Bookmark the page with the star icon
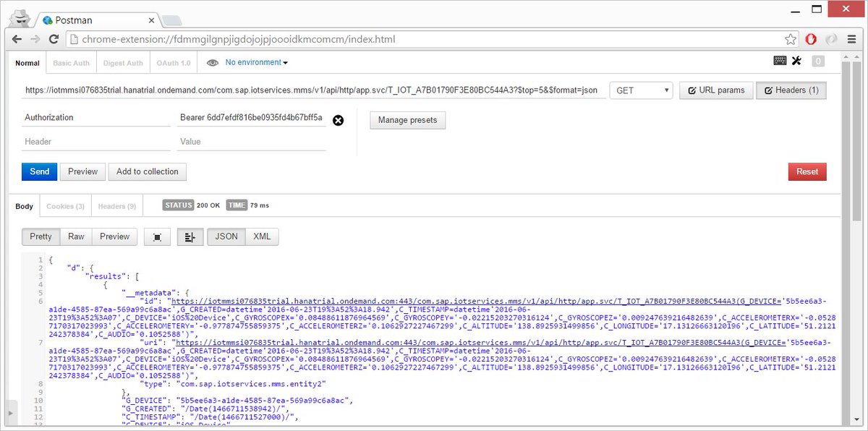The height and width of the screenshot is (431, 868). point(791,39)
